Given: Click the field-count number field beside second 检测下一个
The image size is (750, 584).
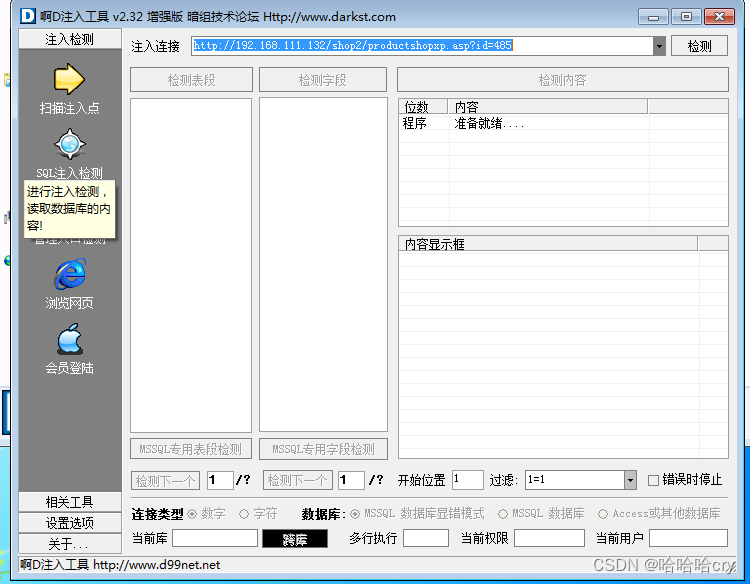Looking at the screenshot, I should click(x=351, y=480).
